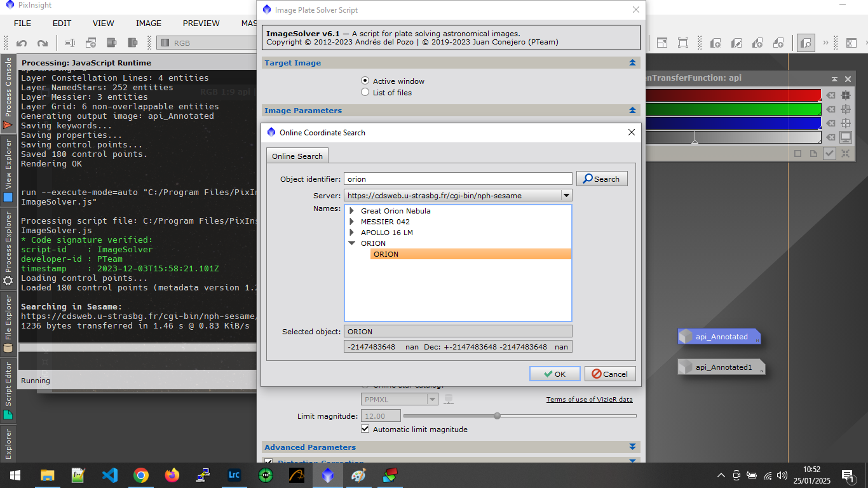Image resolution: width=868 pixels, height=488 pixels.
Task: Click the monitor icon in ScreenTransferFunction
Action: (x=846, y=137)
